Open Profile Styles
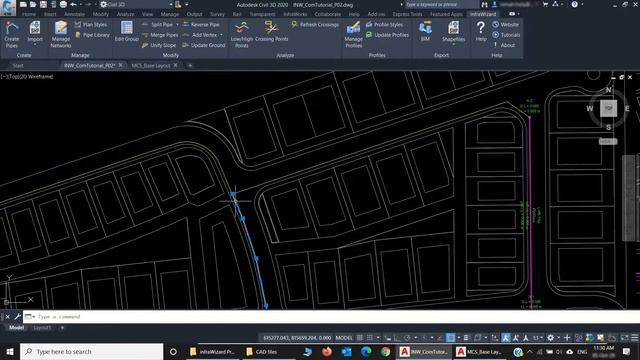The width and height of the screenshot is (640, 360). (x=384, y=24)
